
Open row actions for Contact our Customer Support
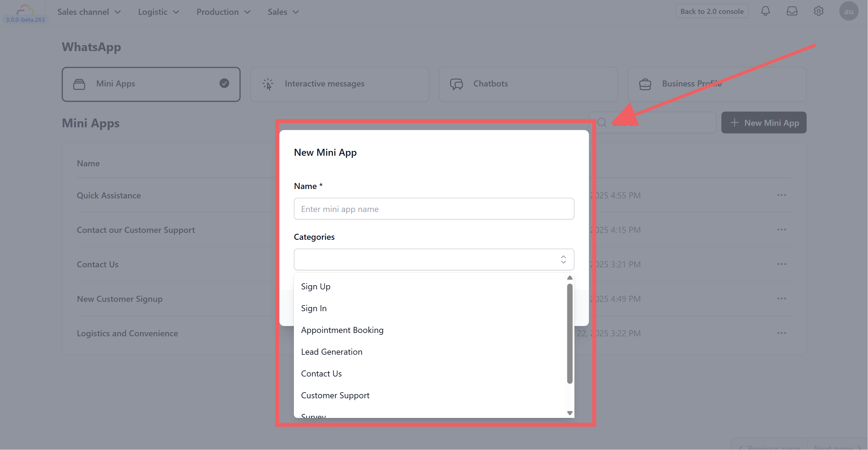pyautogui.click(x=782, y=230)
